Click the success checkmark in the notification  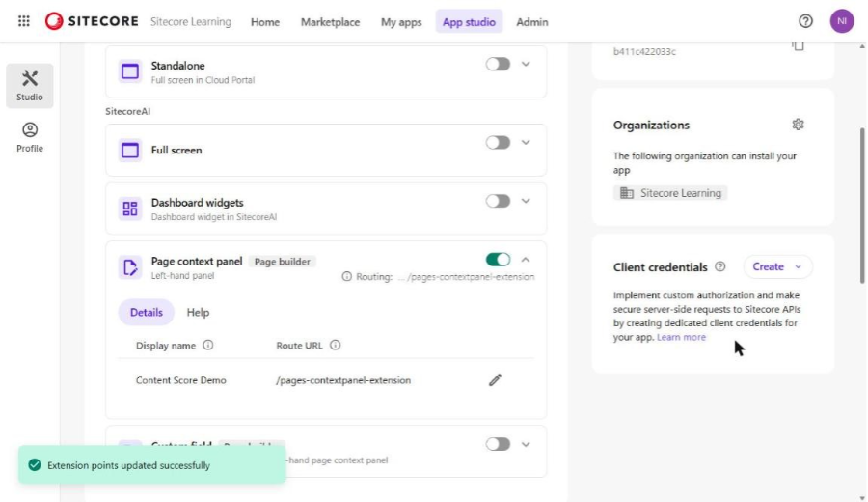pos(35,465)
